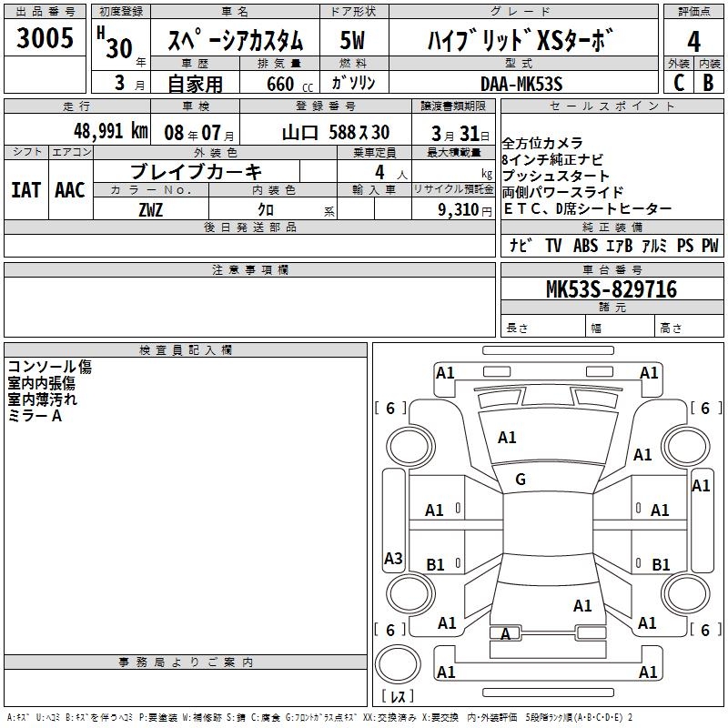Click the car name スペーシアカスタム
728x728 pixels.
click(235, 40)
